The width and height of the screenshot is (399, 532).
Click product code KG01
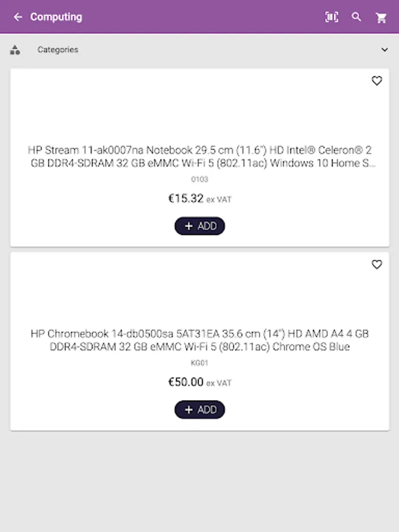coord(200,363)
